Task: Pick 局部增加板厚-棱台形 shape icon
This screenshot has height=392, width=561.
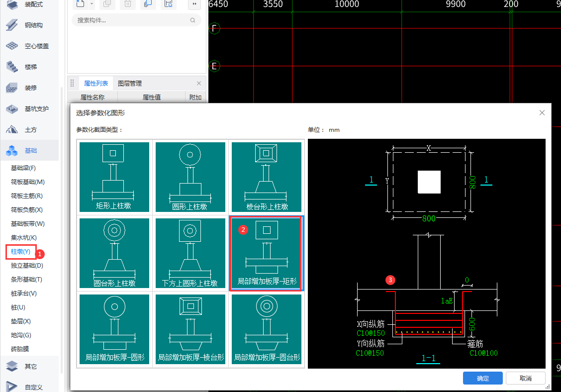Action: click(x=190, y=329)
